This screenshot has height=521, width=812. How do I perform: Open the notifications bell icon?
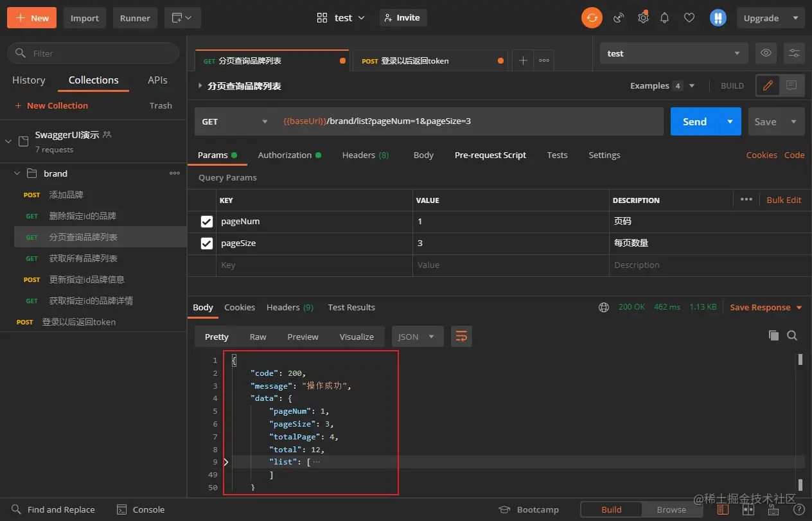click(x=665, y=18)
